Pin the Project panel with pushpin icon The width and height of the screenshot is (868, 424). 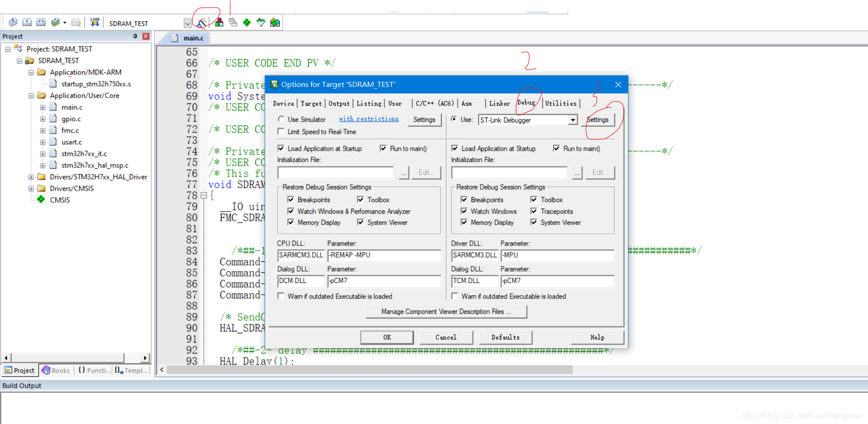coord(135,36)
